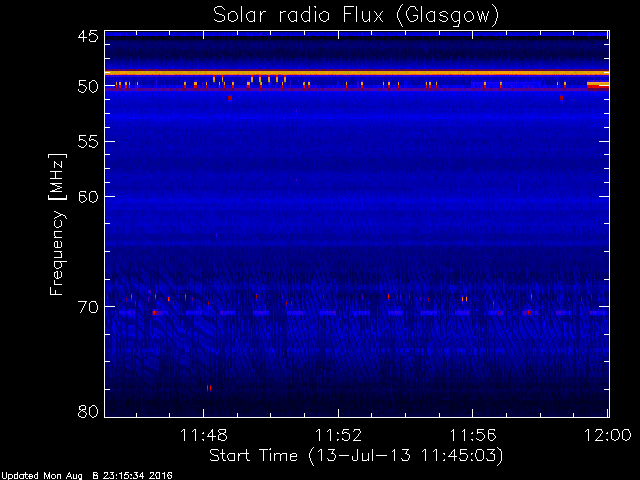Select the 80 MHz frequency tick label
This screenshot has height=480, width=640.
(x=88, y=411)
